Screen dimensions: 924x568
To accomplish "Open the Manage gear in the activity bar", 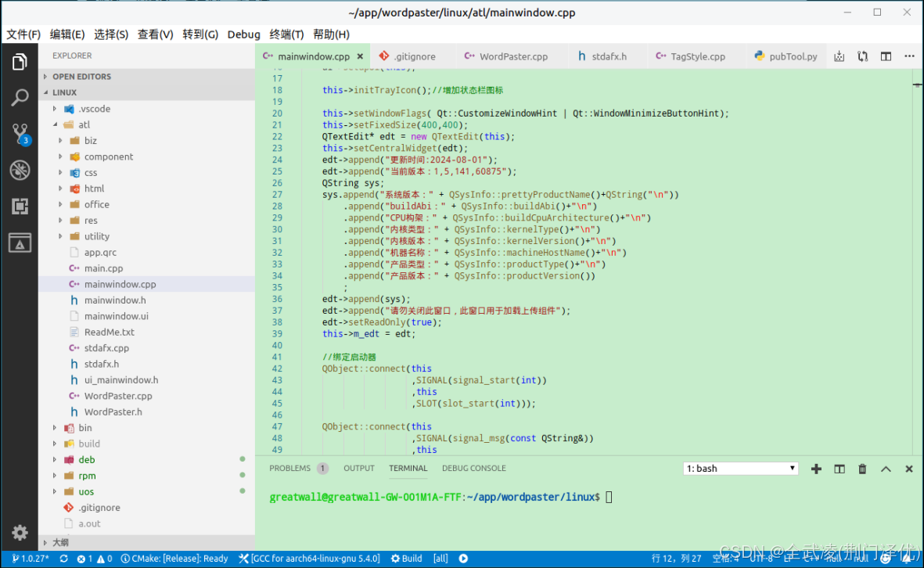I will [x=20, y=533].
